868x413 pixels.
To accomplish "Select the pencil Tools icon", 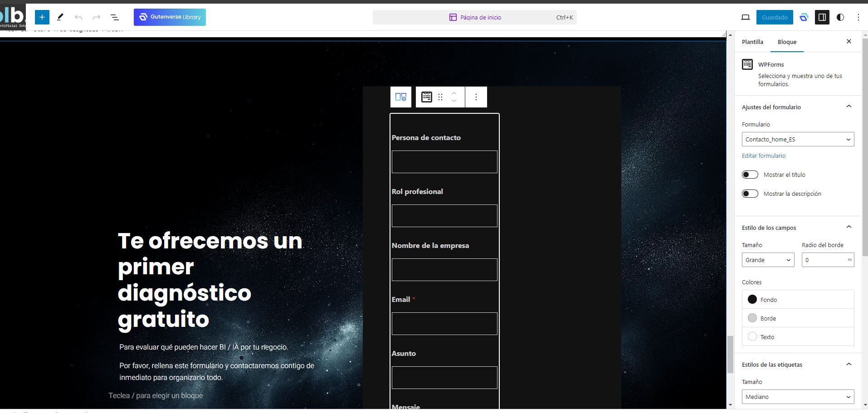I will (x=60, y=17).
